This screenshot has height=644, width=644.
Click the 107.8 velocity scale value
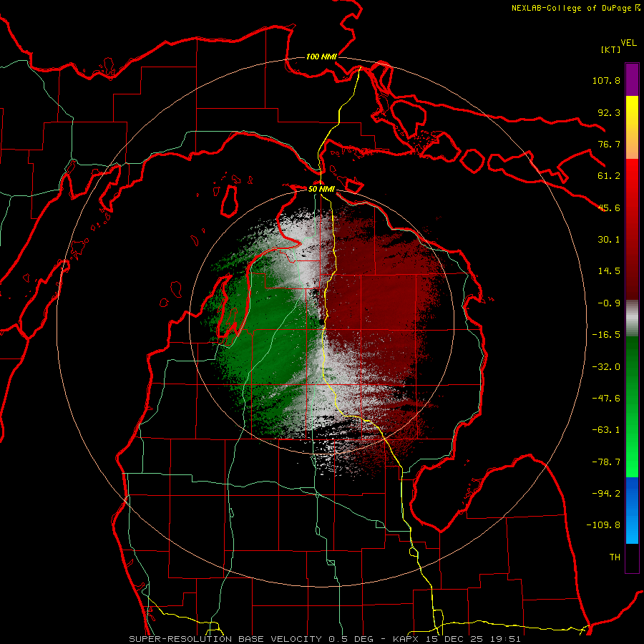(606, 80)
